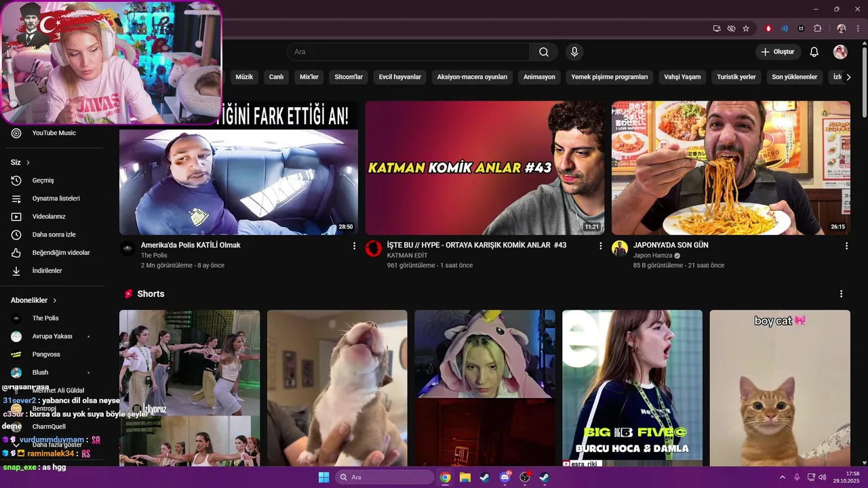Play the JAPONYA'DA SON GÜN pasta thumbnail
The width and height of the screenshot is (868, 488).
tap(731, 168)
